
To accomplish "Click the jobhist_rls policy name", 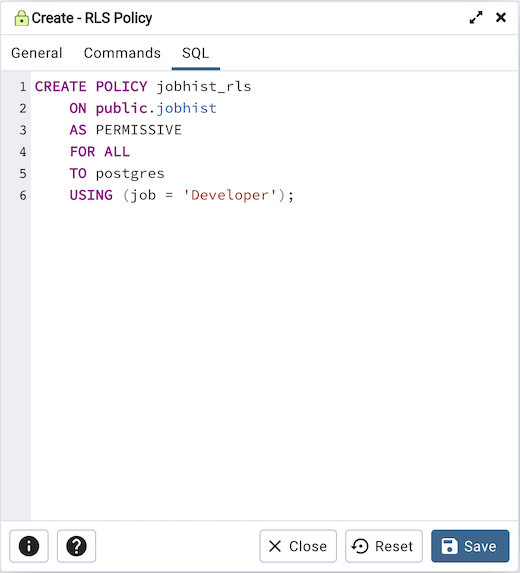I will [x=204, y=87].
